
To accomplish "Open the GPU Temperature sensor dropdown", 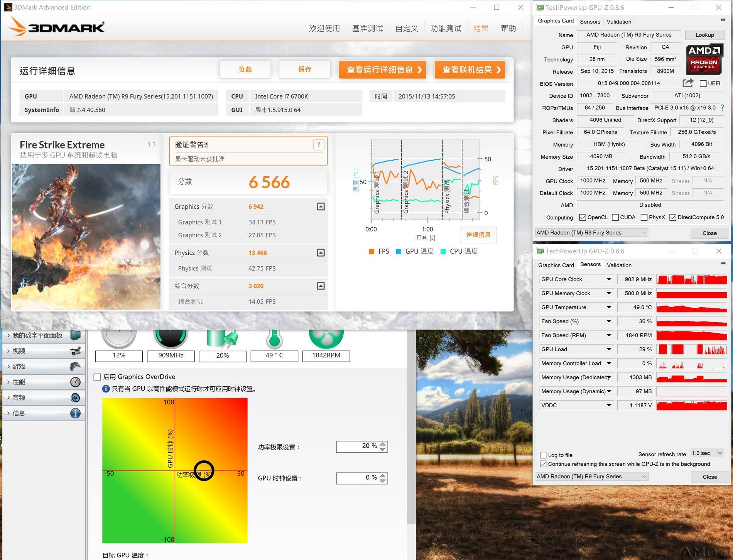I will point(609,307).
